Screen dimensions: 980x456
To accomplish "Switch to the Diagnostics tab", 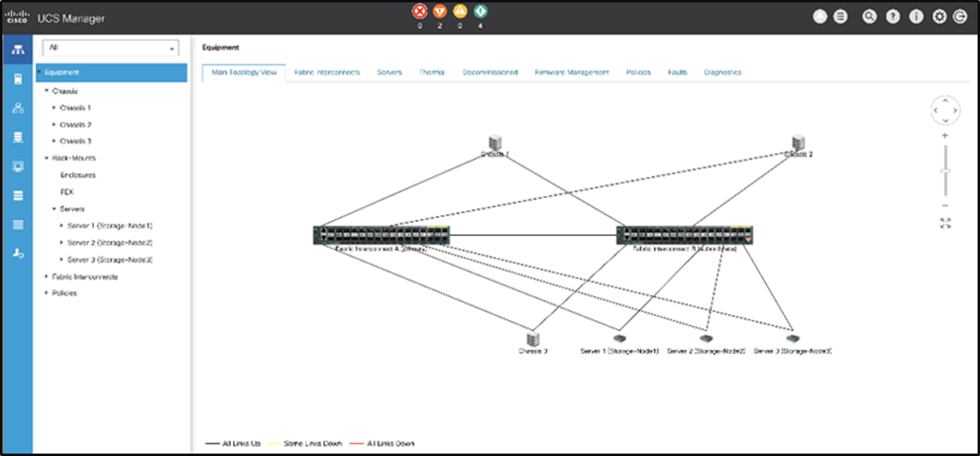I will tap(722, 72).
